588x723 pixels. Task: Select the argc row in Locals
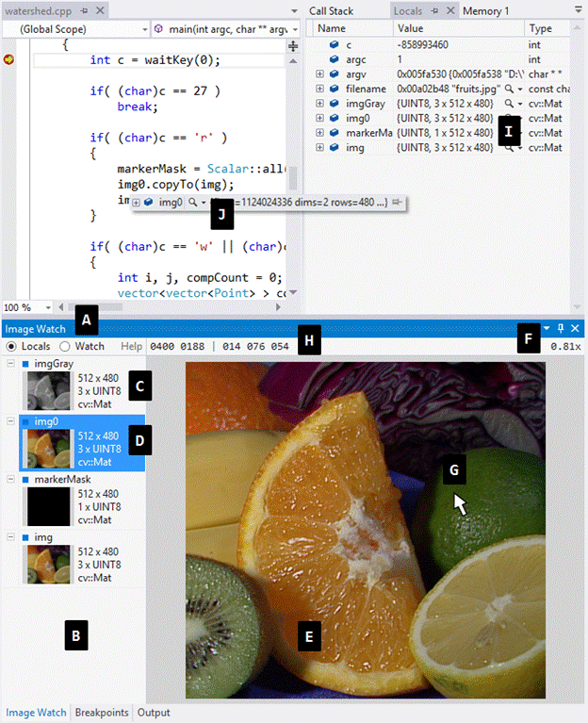pos(441,59)
